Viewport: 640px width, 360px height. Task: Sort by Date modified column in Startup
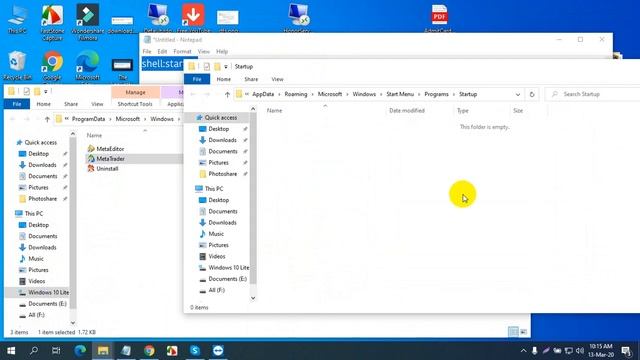407,111
